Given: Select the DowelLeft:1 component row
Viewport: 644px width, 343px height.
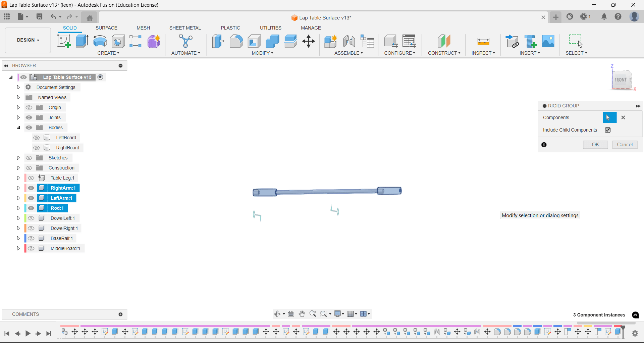Looking at the screenshot, I should (63, 218).
